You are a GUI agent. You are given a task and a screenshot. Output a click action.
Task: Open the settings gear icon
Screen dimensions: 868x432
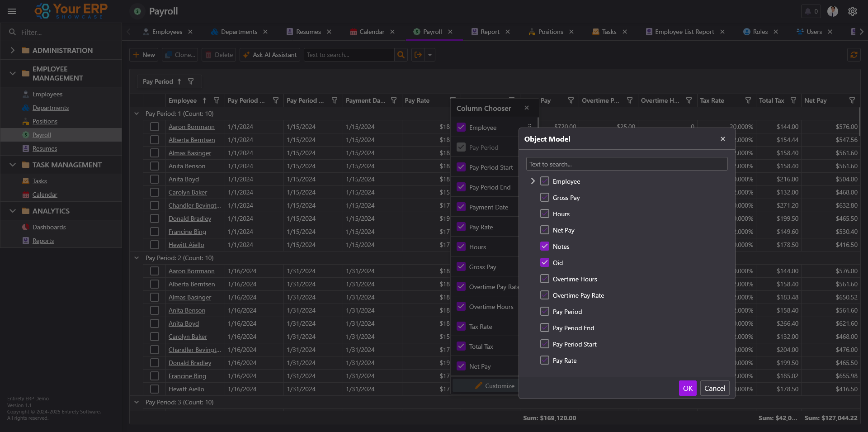click(852, 11)
